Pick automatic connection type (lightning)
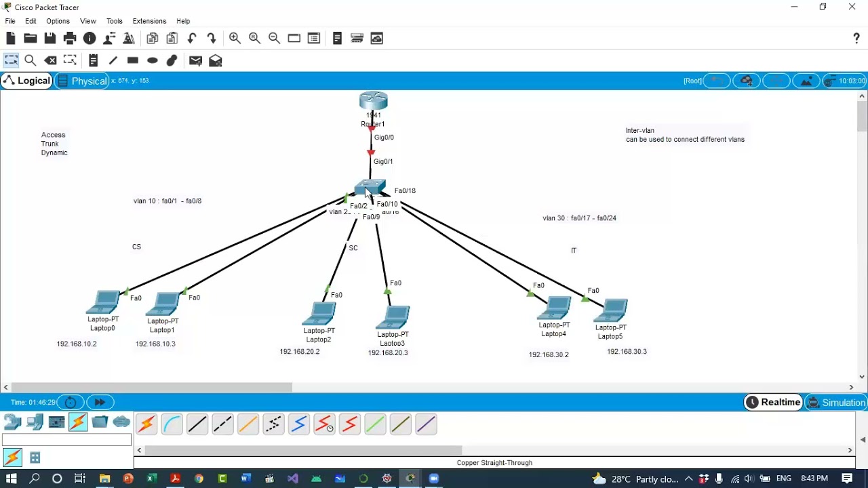Viewport: 868px width, 488px height. point(146,424)
